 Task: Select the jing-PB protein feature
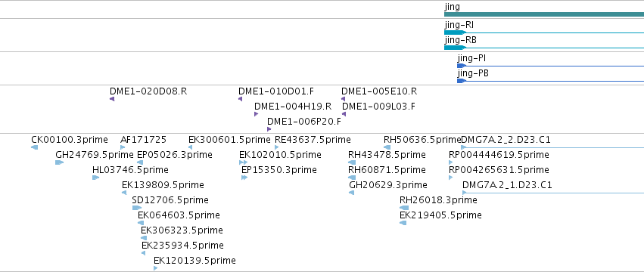(x=550, y=81)
